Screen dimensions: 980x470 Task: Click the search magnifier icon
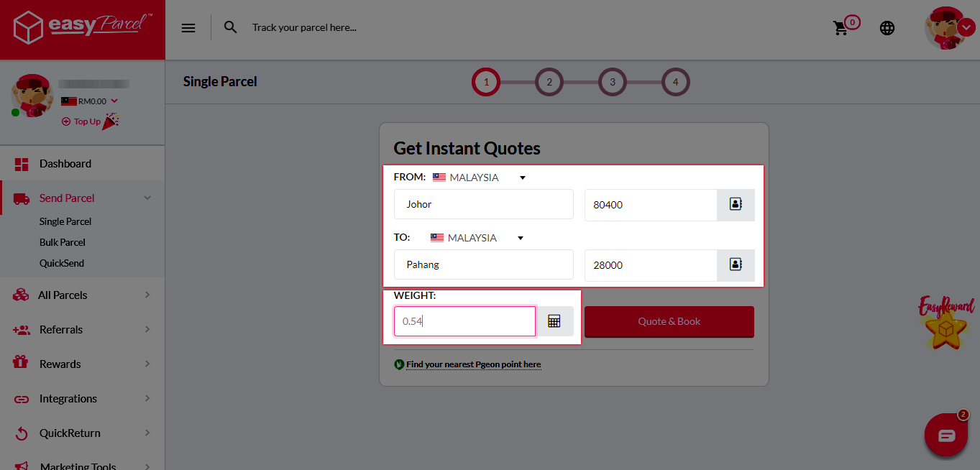pyautogui.click(x=230, y=27)
